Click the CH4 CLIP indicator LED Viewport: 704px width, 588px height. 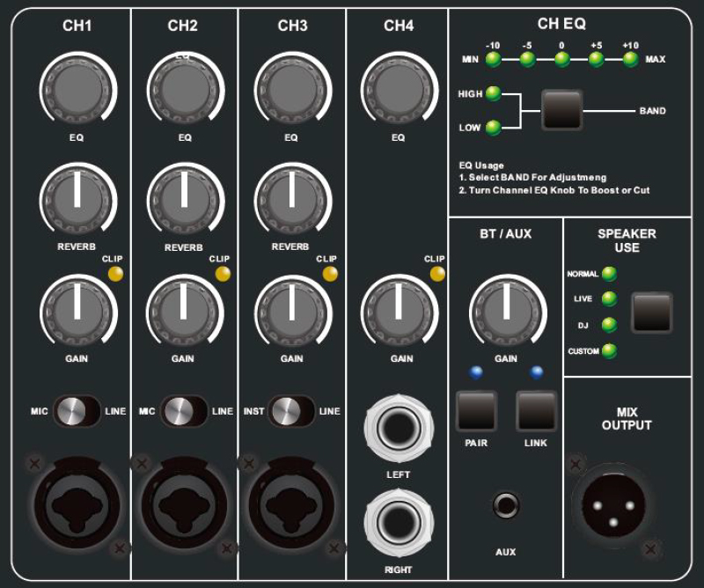[x=437, y=274]
